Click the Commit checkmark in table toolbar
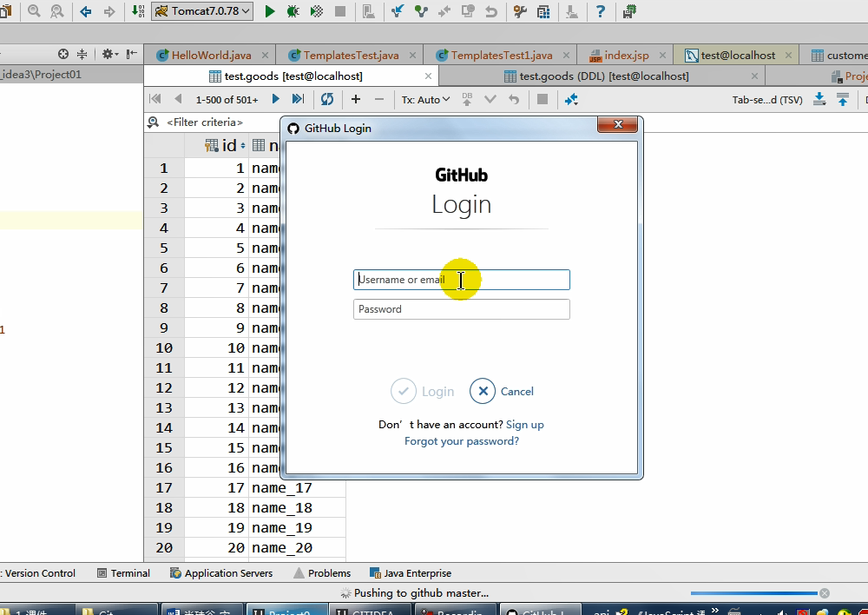Image resolution: width=868 pixels, height=615 pixels. (490, 99)
